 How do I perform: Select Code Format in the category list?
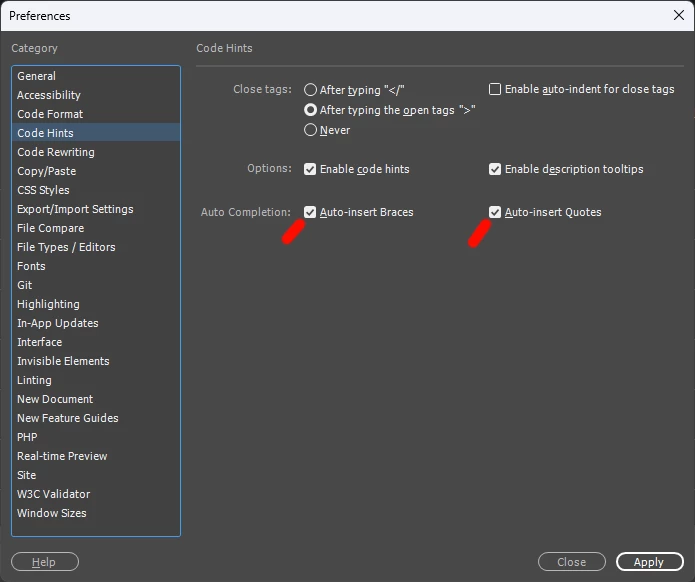pyautogui.click(x=96, y=114)
